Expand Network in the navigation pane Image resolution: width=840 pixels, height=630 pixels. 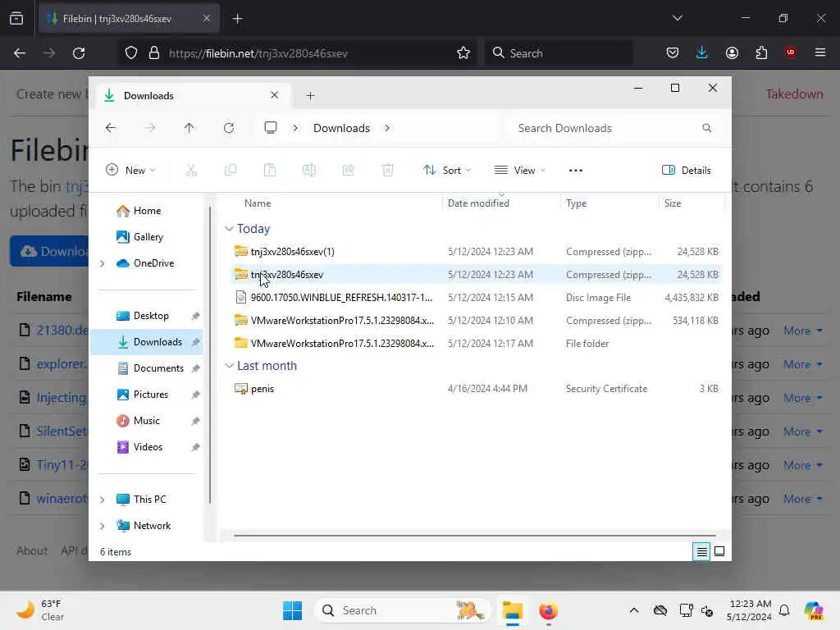tap(103, 526)
